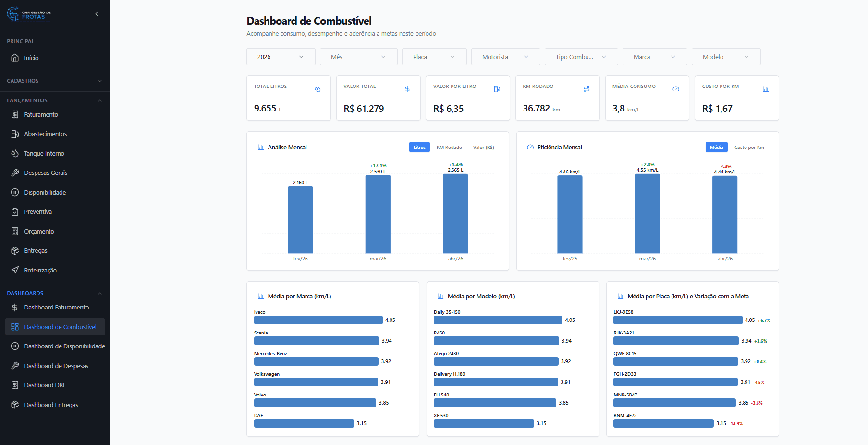Open Roteirização in the sidebar
Viewport: 868px width, 445px height.
[x=55, y=270]
